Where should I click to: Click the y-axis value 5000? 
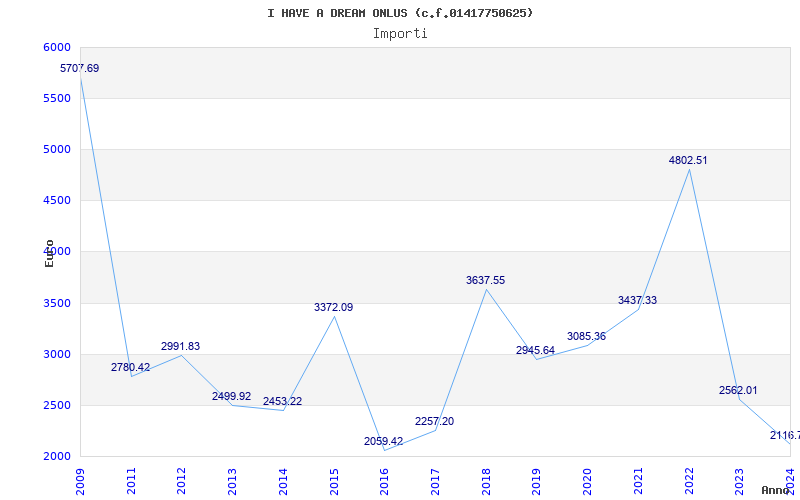click(57, 149)
